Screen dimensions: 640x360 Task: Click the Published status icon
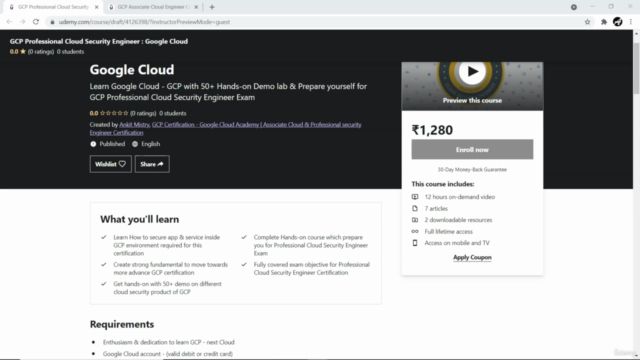[93, 144]
